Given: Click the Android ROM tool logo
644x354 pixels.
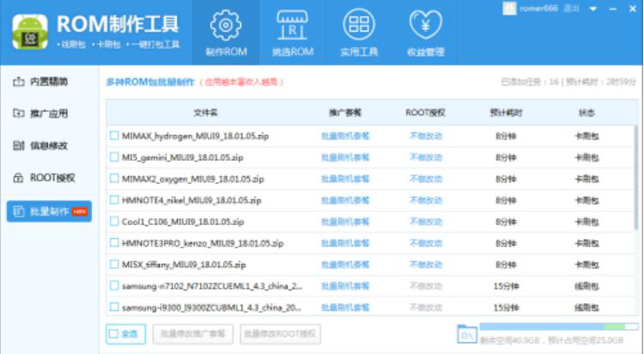Looking at the screenshot, I should tap(29, 32).
